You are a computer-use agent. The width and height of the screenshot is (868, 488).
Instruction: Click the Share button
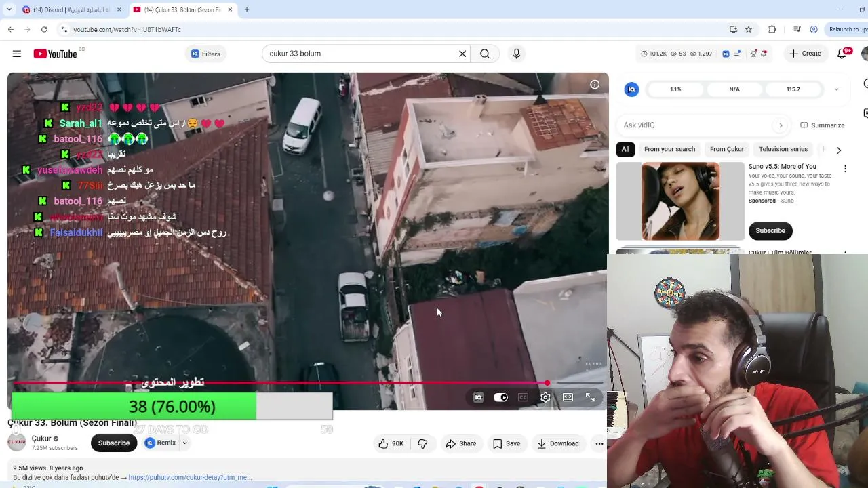click(461, 444)
